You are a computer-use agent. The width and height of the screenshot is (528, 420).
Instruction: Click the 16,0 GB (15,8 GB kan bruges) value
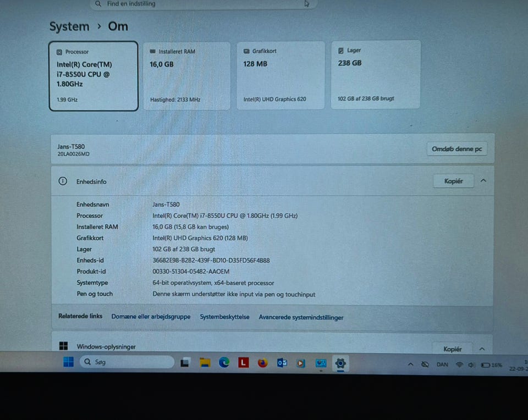coord(191,227)
